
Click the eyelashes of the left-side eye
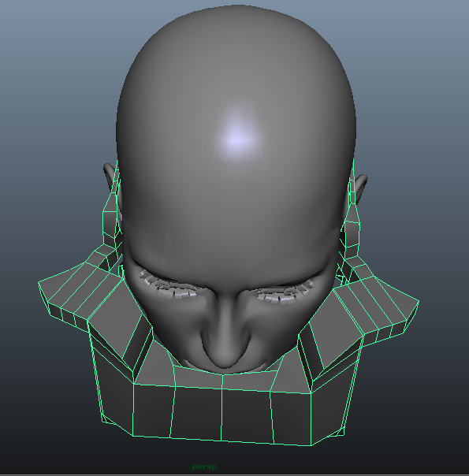[x=170, y=286]
